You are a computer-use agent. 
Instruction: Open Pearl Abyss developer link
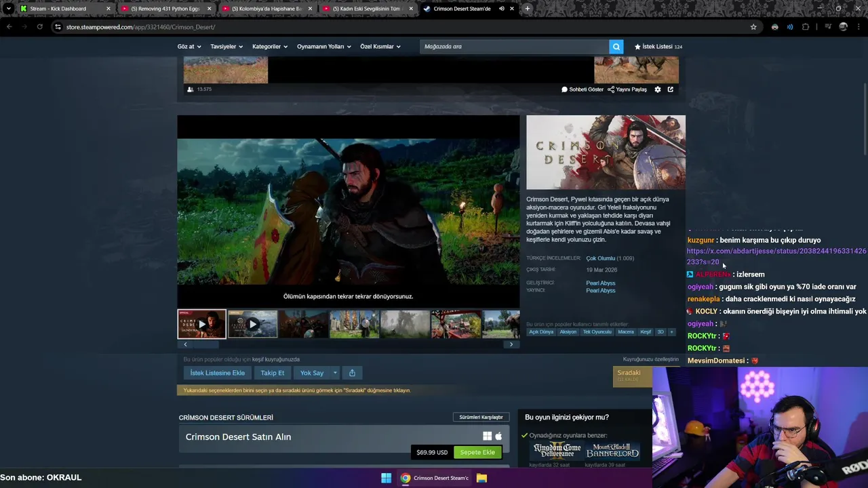pyautogui.click(x=601, y=283)
